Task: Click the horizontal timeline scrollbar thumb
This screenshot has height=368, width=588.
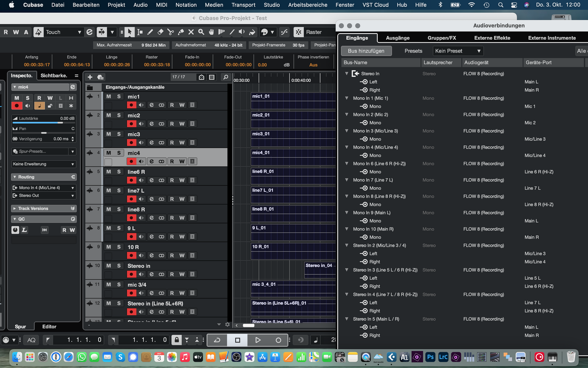Action: 249,325
